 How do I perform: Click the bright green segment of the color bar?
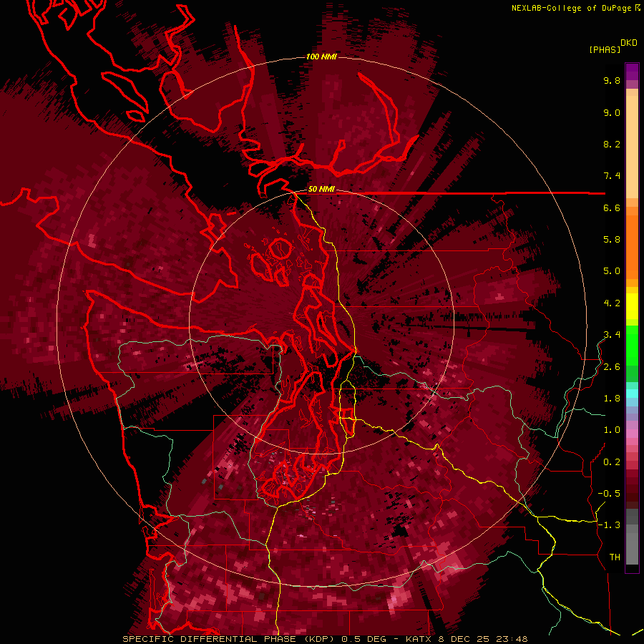(632, 345)
